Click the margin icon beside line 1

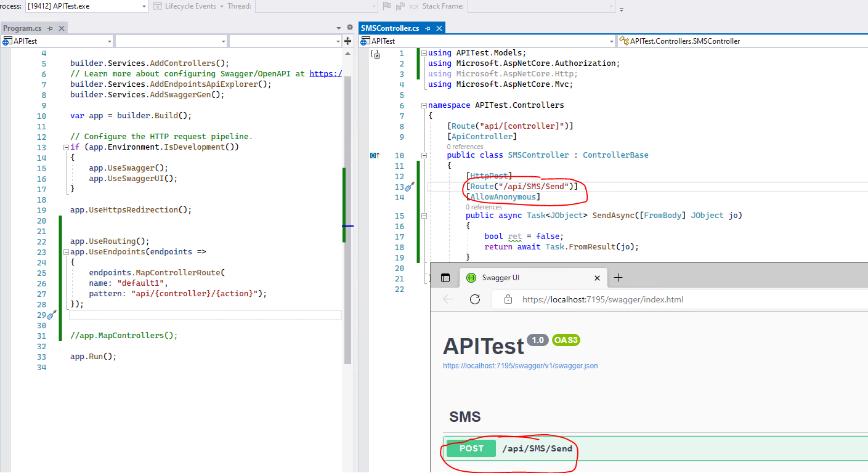[375, 54]
